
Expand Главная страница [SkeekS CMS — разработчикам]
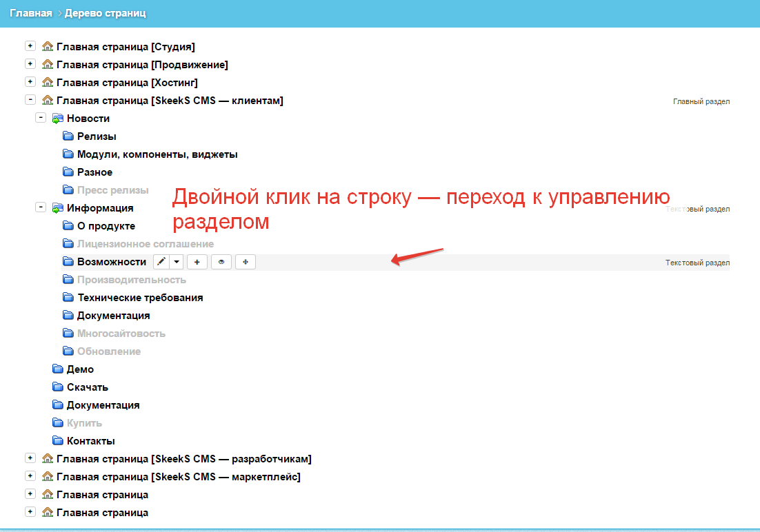pyautogui.click(x=30, y=458)
